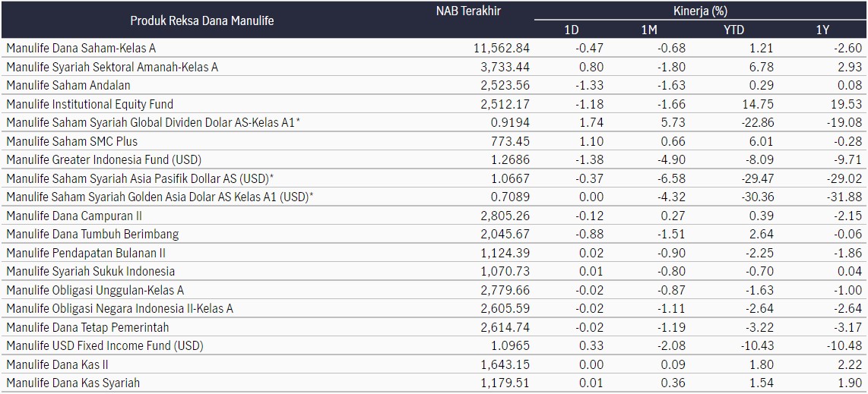868x394 pixels.
Task: Click YTD value 14.75 for Institutional Equity Fund
Action: click(759, 104)
